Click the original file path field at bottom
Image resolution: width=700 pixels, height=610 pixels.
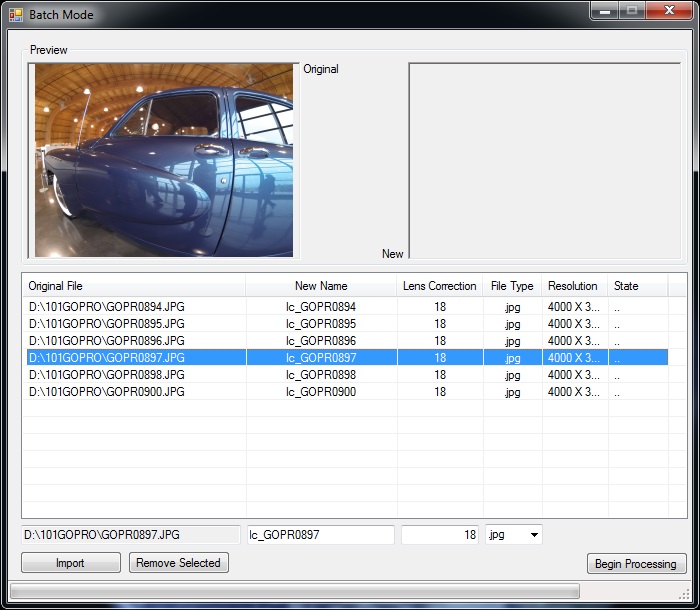(130, 535)
